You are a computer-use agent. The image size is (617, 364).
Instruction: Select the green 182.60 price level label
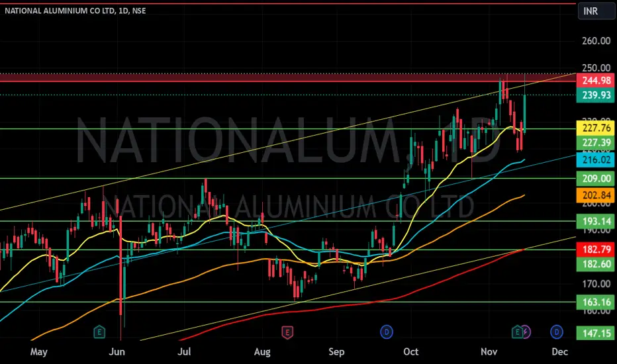pyautogui.click(x=596, y=263)
